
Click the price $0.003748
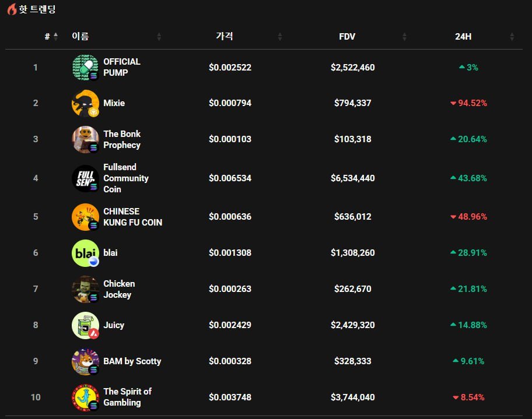click(230, 397)
